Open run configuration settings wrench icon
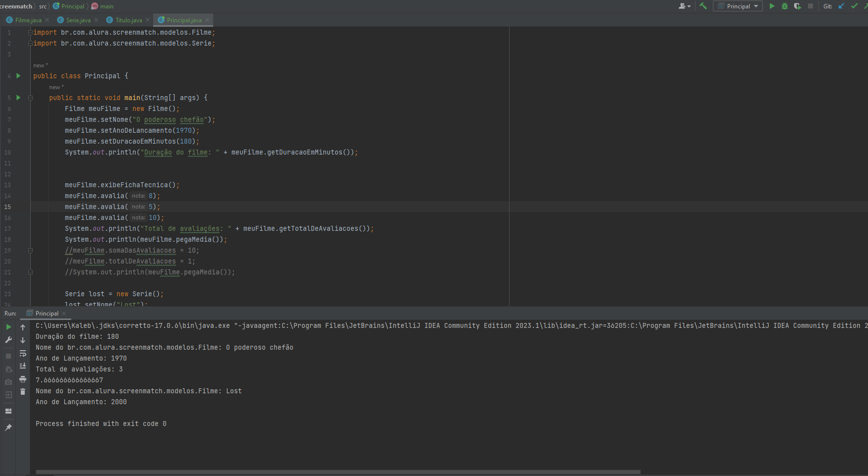The height and width of the screenshot is (476, 868). click(8, 340)
